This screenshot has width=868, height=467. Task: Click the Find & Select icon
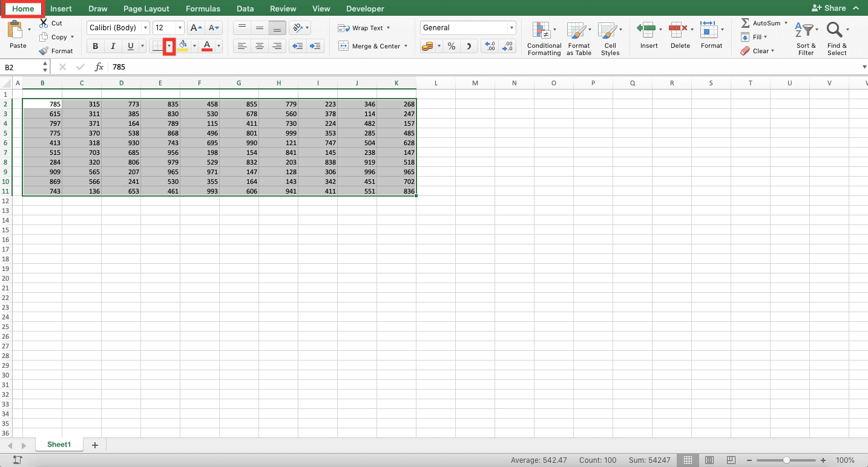(837, 38)
